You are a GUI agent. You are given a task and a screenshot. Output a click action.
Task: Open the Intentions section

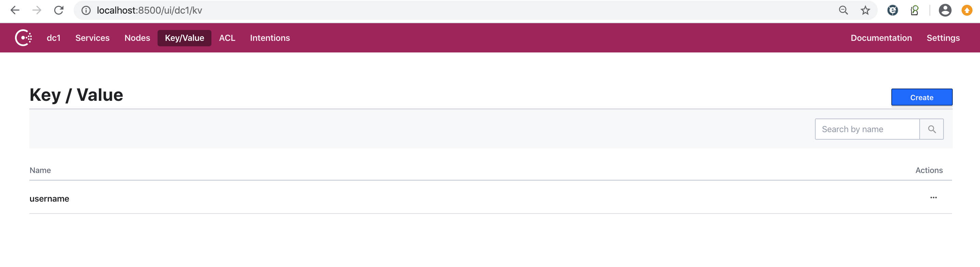point(270,37)
